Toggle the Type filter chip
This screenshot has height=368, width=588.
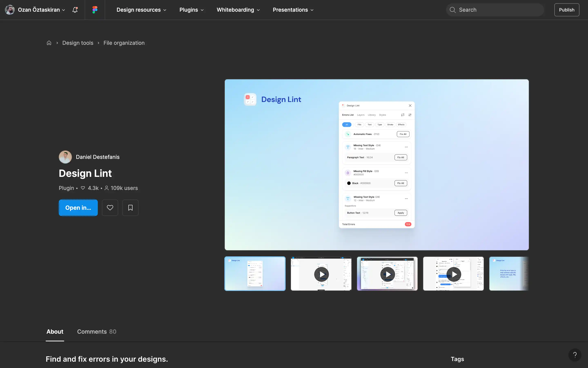coord(380,125)
